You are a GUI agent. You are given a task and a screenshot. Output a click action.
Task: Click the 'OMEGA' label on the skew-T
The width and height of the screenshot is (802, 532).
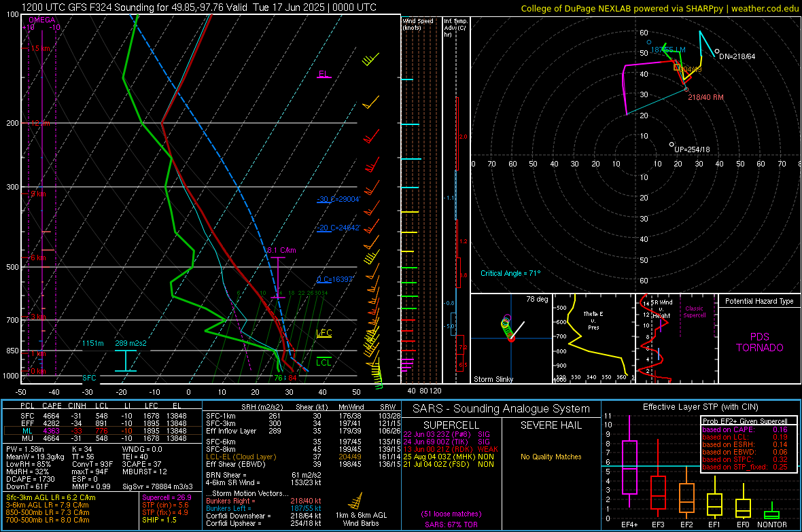click(x=42, y=20)
